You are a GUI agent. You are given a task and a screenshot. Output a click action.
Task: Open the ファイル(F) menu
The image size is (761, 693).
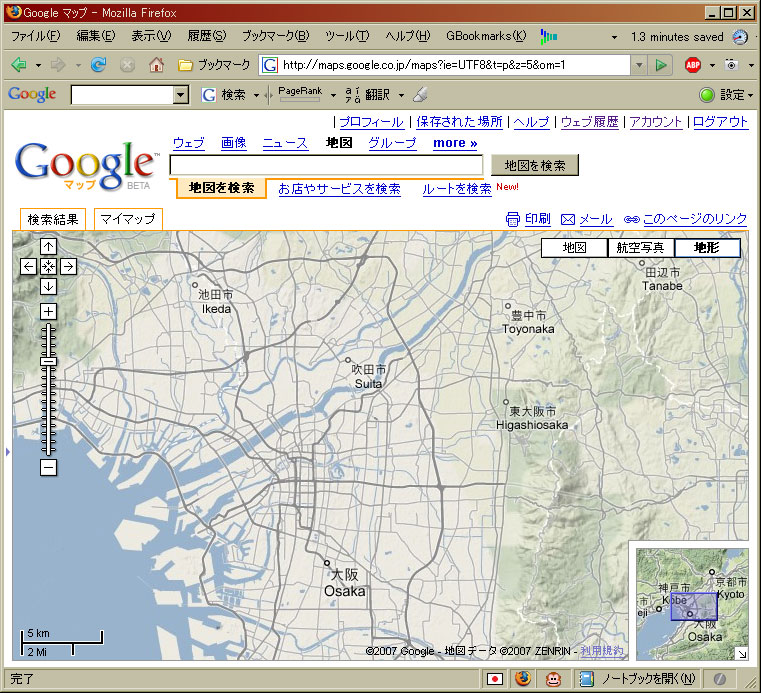tap(35, 36)
